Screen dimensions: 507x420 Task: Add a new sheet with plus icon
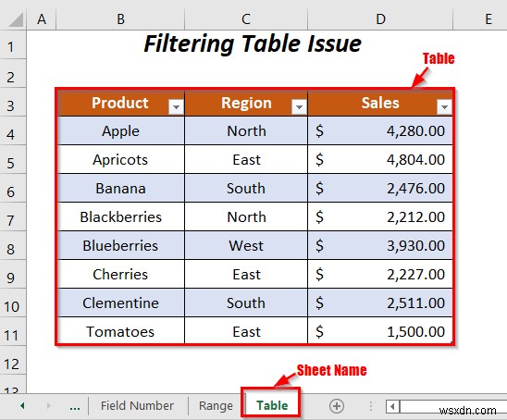[337, 406]
